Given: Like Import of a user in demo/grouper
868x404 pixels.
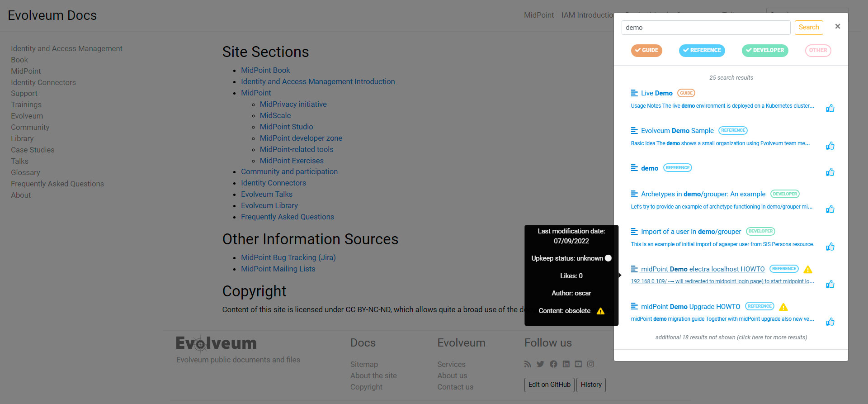Looking at the screenshot, I should pos(830,247).
